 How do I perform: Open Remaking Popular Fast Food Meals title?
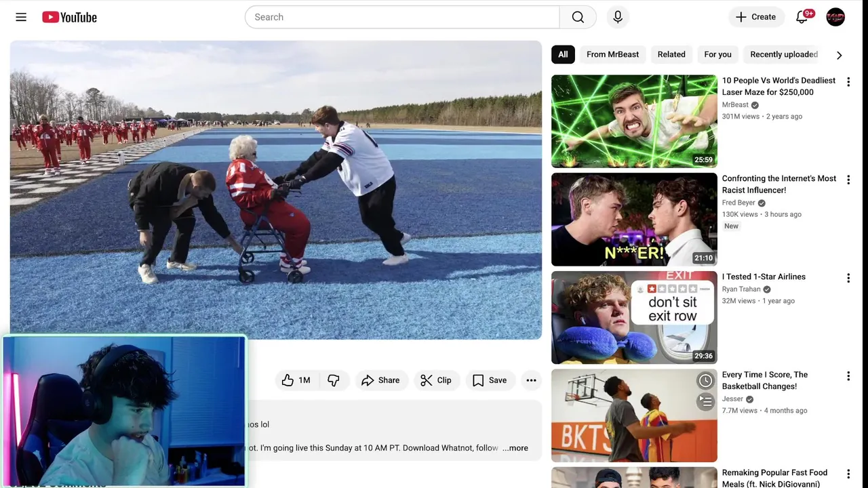774,478
